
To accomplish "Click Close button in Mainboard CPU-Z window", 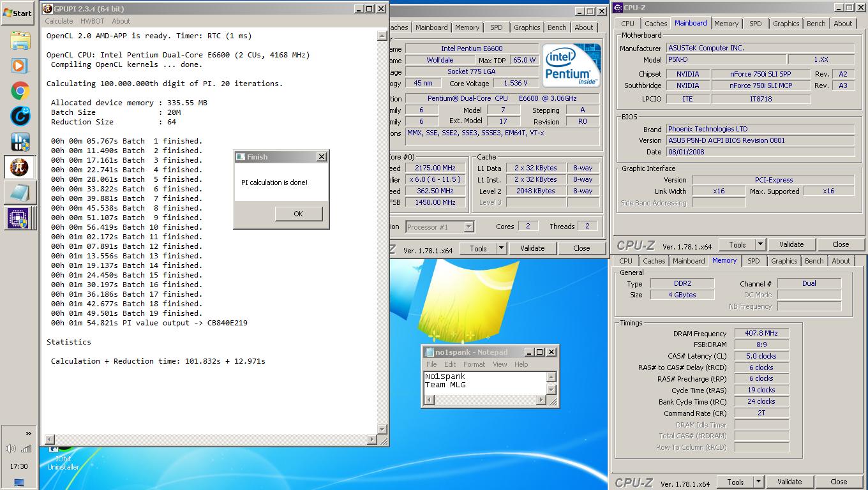I will 841,244.
